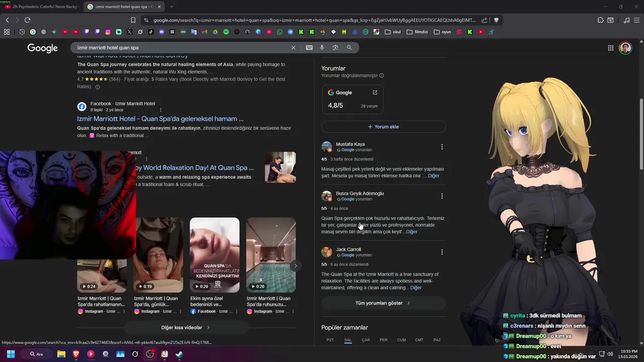Bookmark this page in address bar
The width and height of the screenshot is (644, 362).
[133, 20]
